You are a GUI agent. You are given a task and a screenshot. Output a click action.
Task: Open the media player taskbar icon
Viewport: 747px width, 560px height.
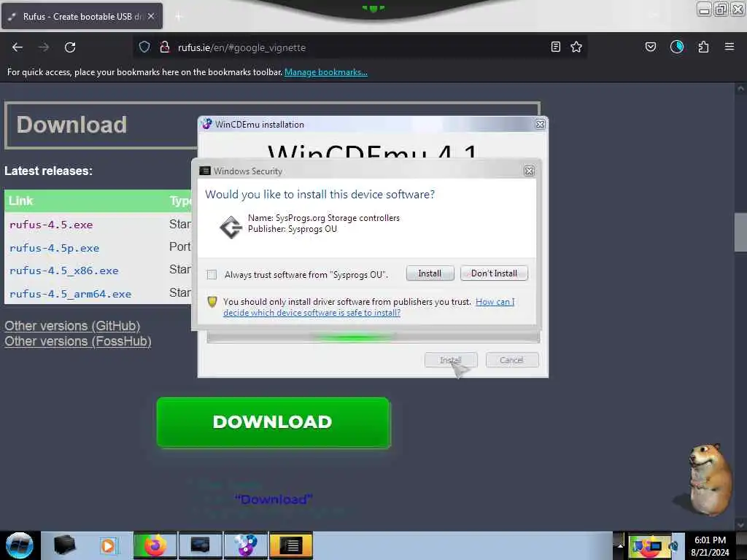pos(108,545)
